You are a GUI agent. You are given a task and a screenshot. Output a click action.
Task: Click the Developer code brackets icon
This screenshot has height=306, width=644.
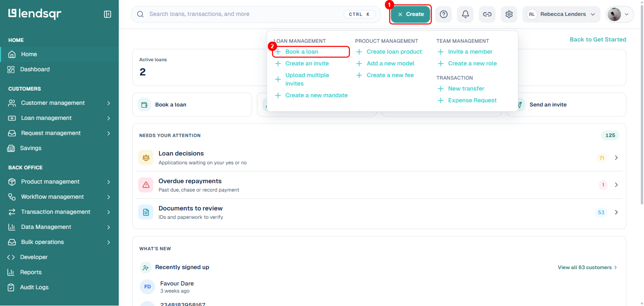click(x=11, y=257)
